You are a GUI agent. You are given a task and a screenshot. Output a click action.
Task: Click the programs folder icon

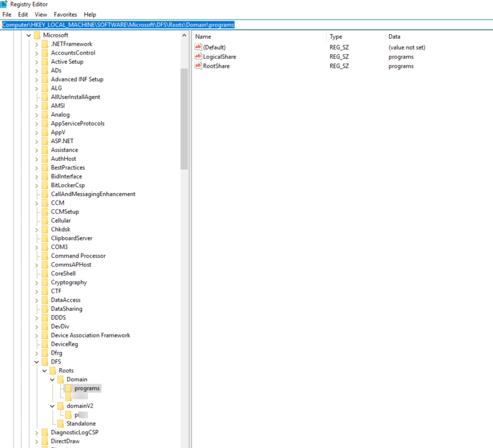click(x=69, y=388)
